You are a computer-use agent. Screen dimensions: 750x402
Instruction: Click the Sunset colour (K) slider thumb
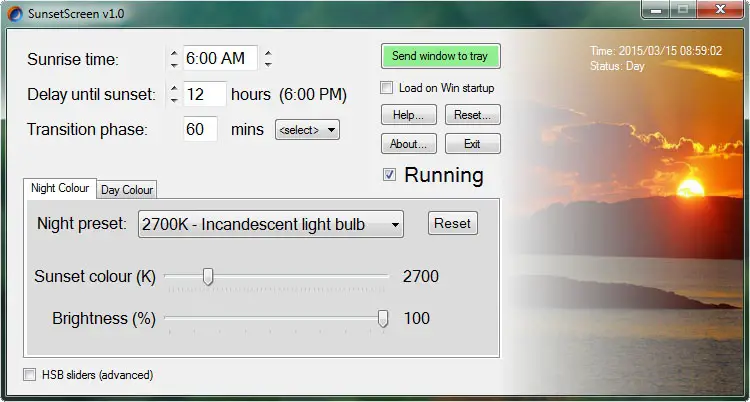(x=208, y=277)
